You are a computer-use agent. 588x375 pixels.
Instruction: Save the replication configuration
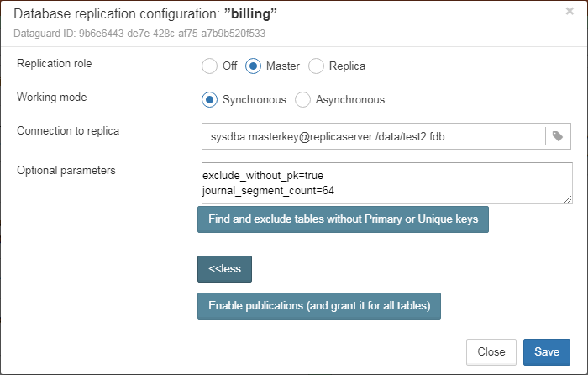547,352
